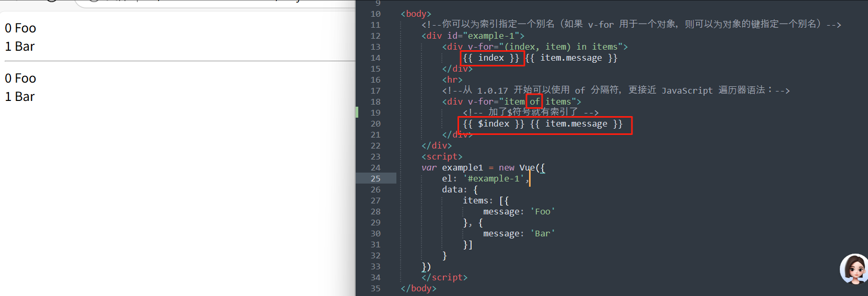
Task: Click the </div> closing tag on line 22
Action: [437, 146]
